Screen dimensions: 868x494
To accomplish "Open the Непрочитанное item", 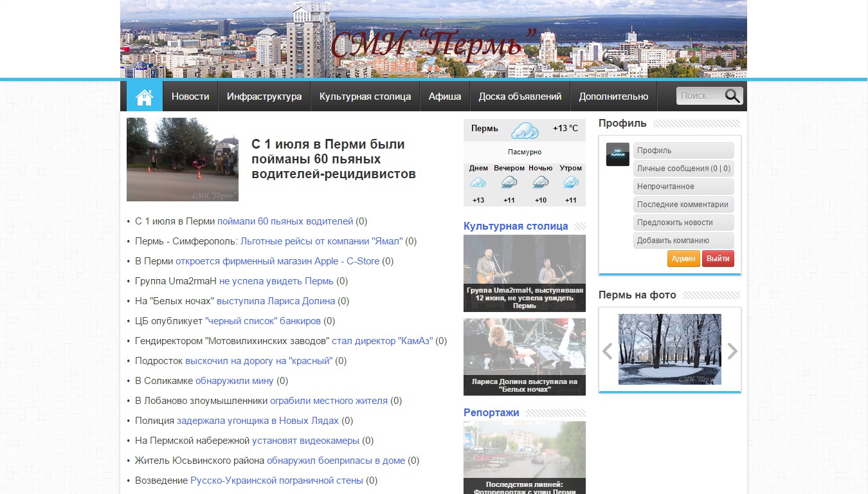I will pyautogui.click(x=683, y=187).
